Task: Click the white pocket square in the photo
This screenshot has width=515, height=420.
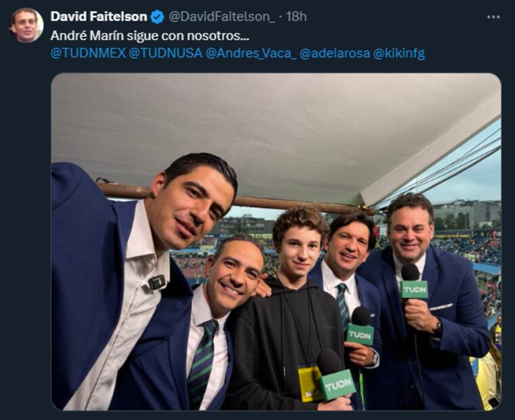Action: [441, 307]
